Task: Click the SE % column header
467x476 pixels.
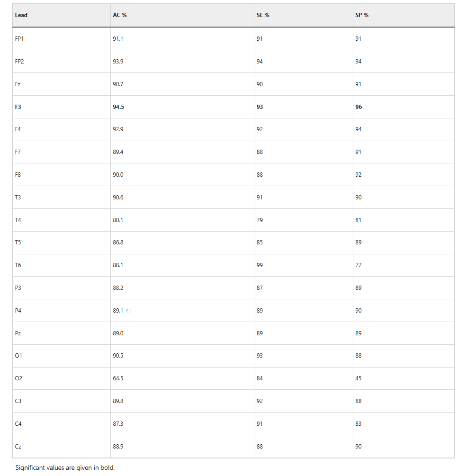Action: tap(263, 15)
